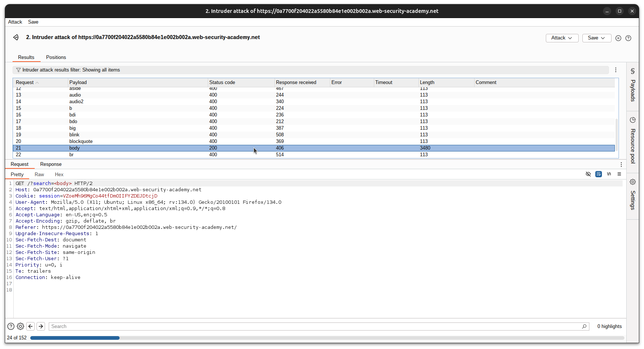Open the request editor hamburger menu
This screenshot has width=644, height=349.
pyautogui.click(x=619, y=174)
